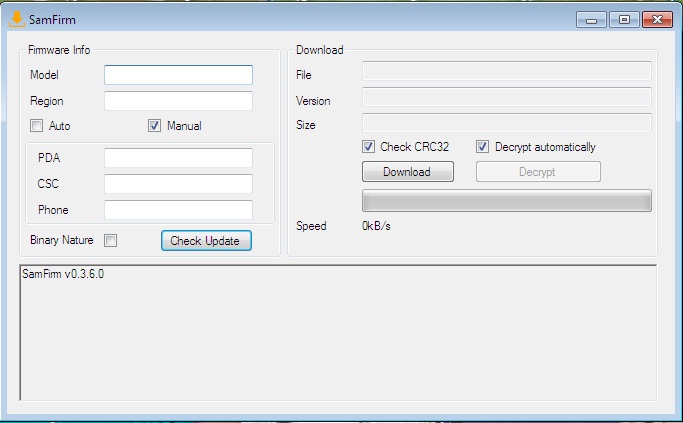Click the SamFirm v0.3.6.0 log line
The width and height of the screenshot is (683, 423).
[63, 274]
